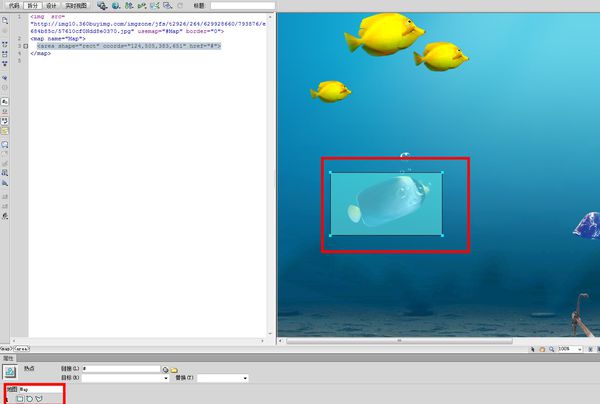Click the select parent tag icon
Viewport: 600px width, 404px height.
tap(5, 78)
